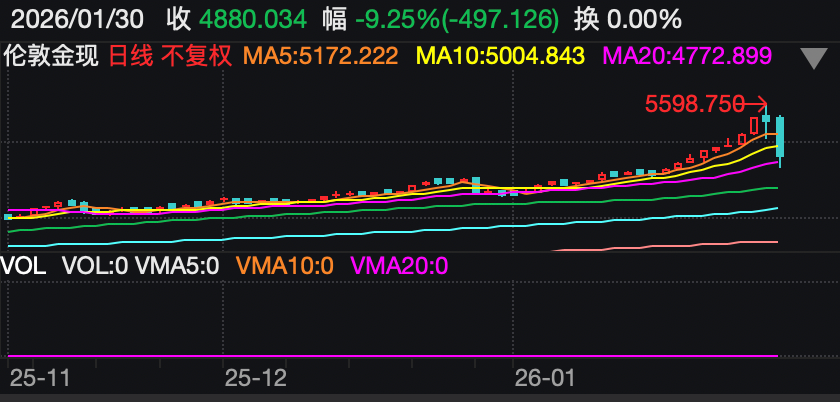Viewport: 840px width, 402px height.
Task: Toggle the MA10 indicator label
Action: (501, 56)
